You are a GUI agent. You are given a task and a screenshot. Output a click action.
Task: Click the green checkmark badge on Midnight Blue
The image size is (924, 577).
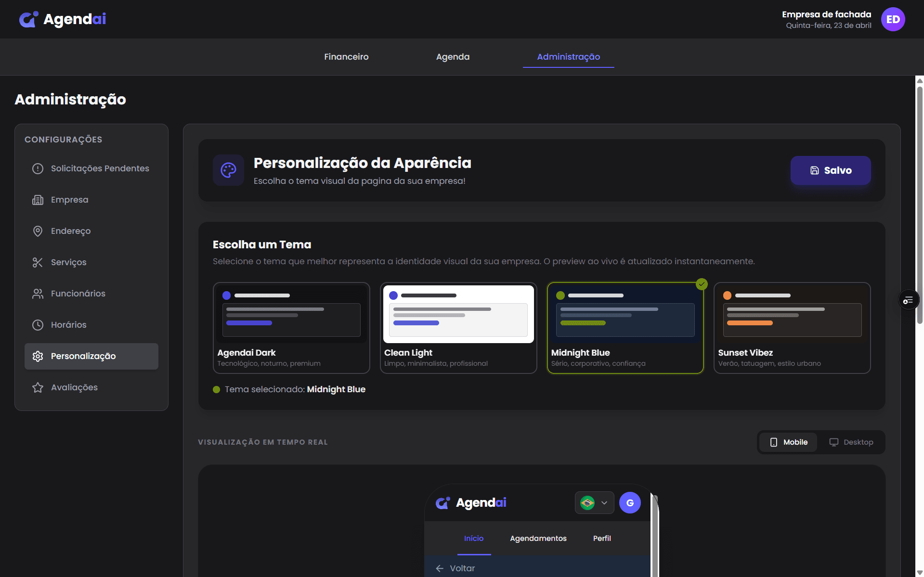(702, 284)
